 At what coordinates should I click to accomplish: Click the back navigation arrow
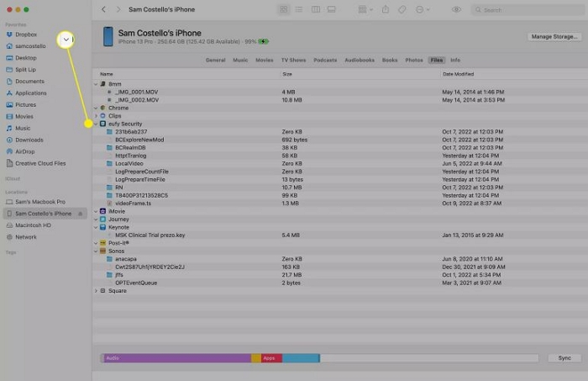(x=103, y=9)
